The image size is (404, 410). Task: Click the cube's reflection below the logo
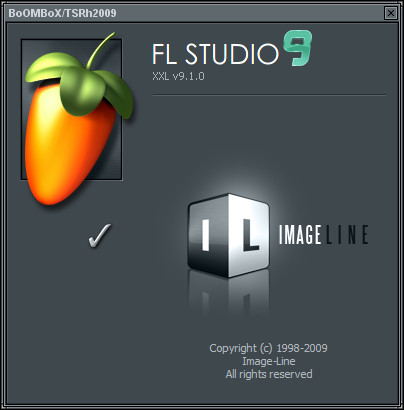(229, 293)
